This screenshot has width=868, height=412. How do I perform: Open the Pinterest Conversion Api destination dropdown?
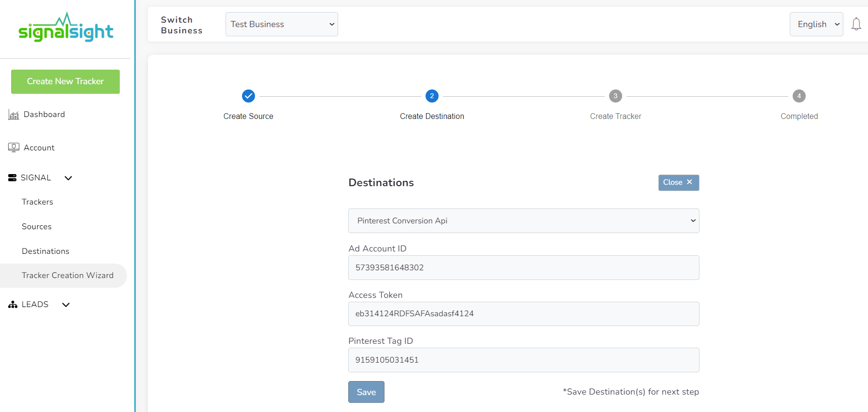(x=524, y=221)
